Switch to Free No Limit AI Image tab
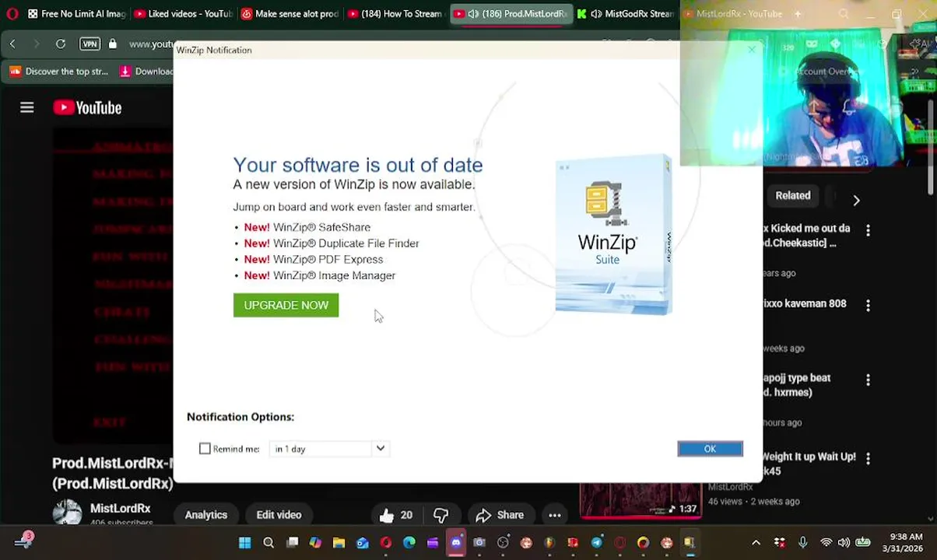937x560 pixels. click(x=76, y=14)
